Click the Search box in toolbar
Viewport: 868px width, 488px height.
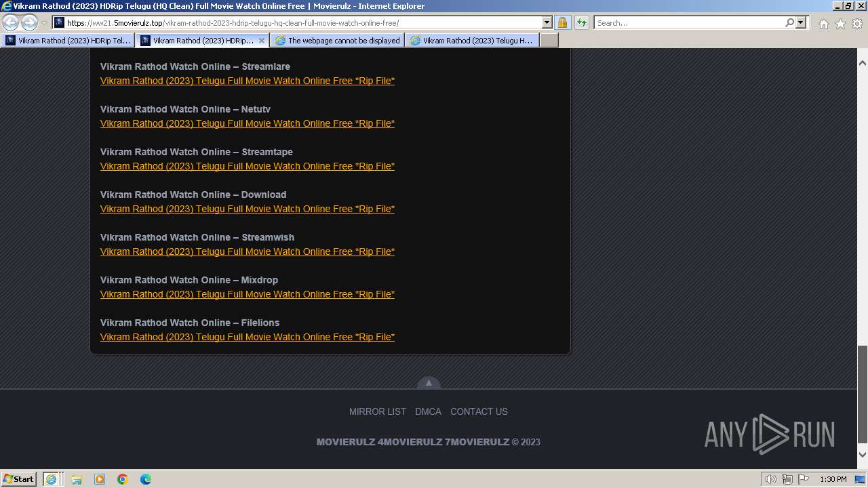688,22
